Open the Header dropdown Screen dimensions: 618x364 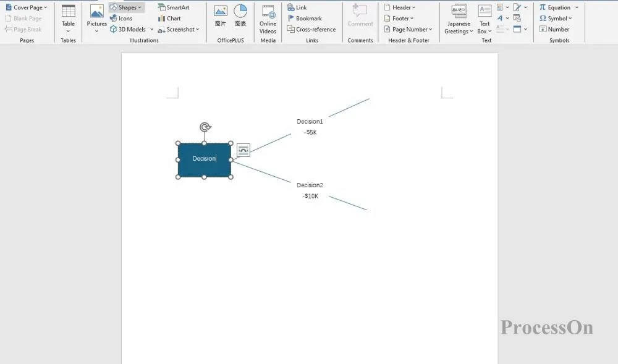coord(400,7)
